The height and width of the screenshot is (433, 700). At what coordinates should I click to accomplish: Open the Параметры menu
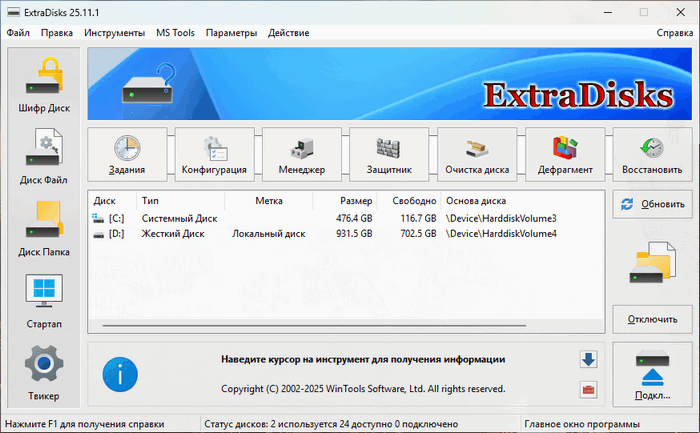(x=231, y=33)
